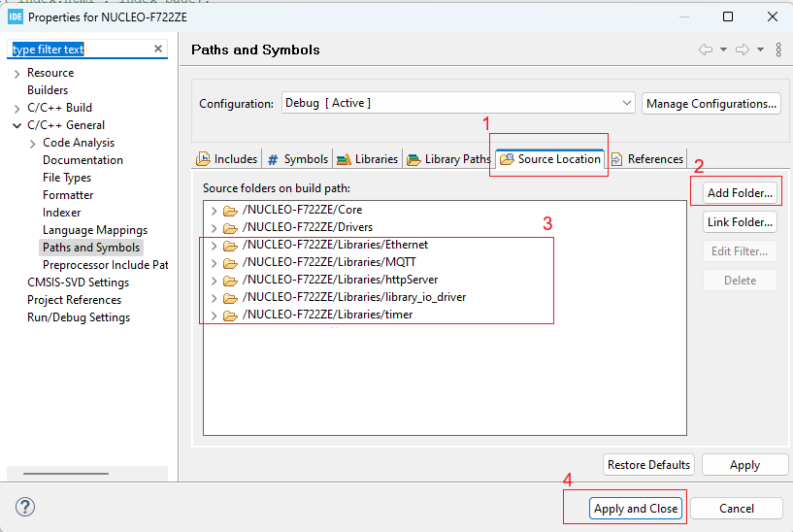Select the /NUCLEO-F722ZE/Libraries/timer entry text
This screenshot has width=793, height=532.
tap(328, 315)
